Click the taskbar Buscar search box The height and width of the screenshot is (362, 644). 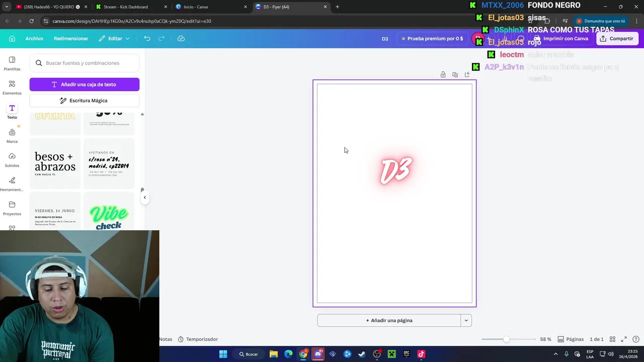tap(249, 354)
